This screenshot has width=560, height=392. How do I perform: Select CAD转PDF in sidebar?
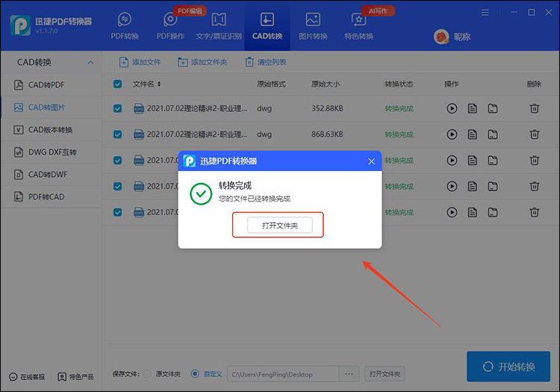click(x=52, y=85)
